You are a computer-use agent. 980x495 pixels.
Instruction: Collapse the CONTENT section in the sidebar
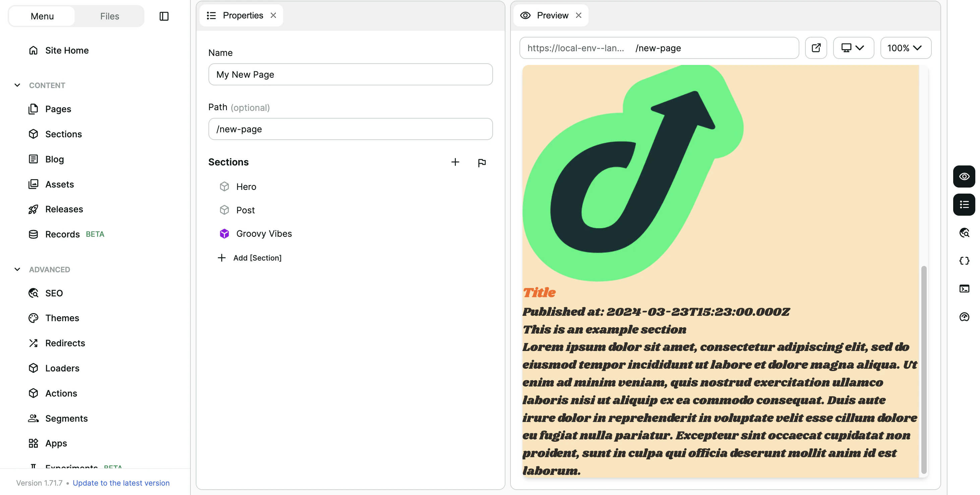[x=17, y=85]
